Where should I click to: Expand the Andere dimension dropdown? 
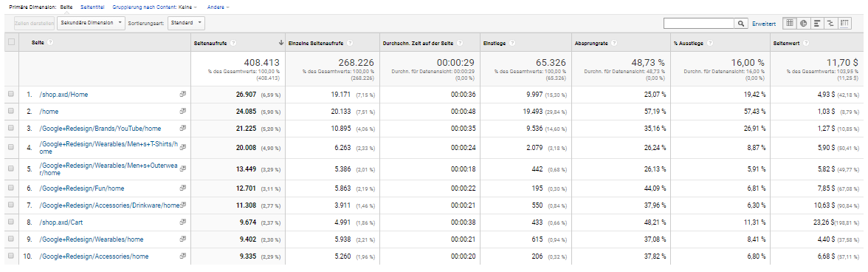[218, 7]
